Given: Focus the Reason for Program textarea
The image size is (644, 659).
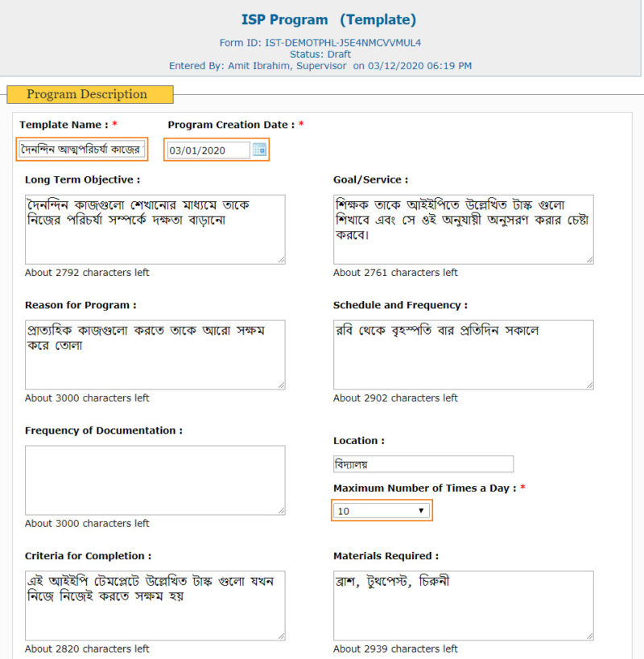Looking at the screenshot, I should pyautogui.click(x=155, y=355).
